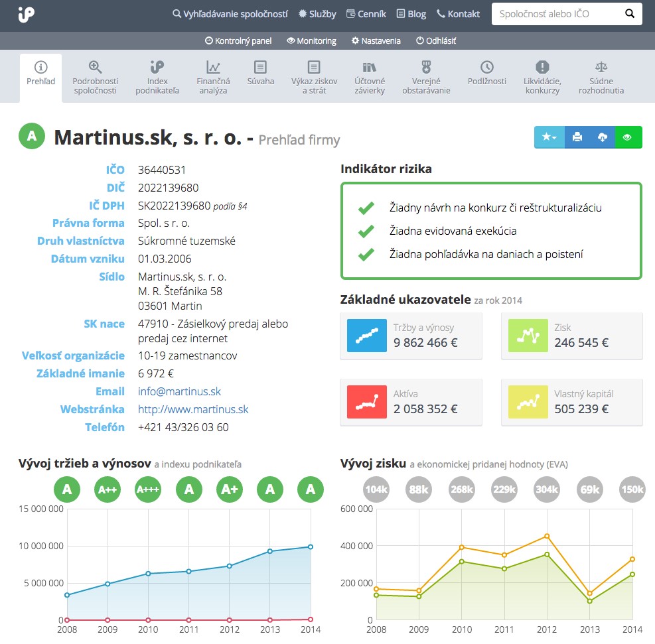The width and height of the screenshot is (655, 644).
Task: Switch to the Účtovné závierky tab
Action: pos(370,78)
